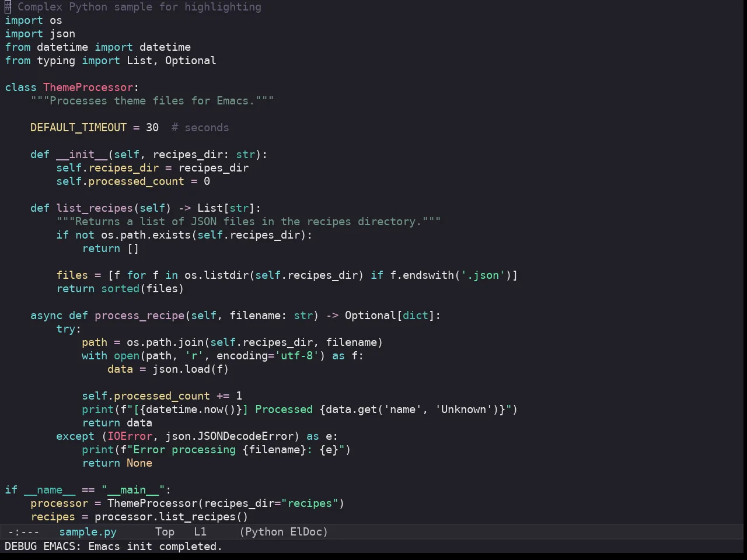Viewport: 747px width, 560px height.
Task: Click the 'try:' keyword line
Action: [x=69, y=329]
